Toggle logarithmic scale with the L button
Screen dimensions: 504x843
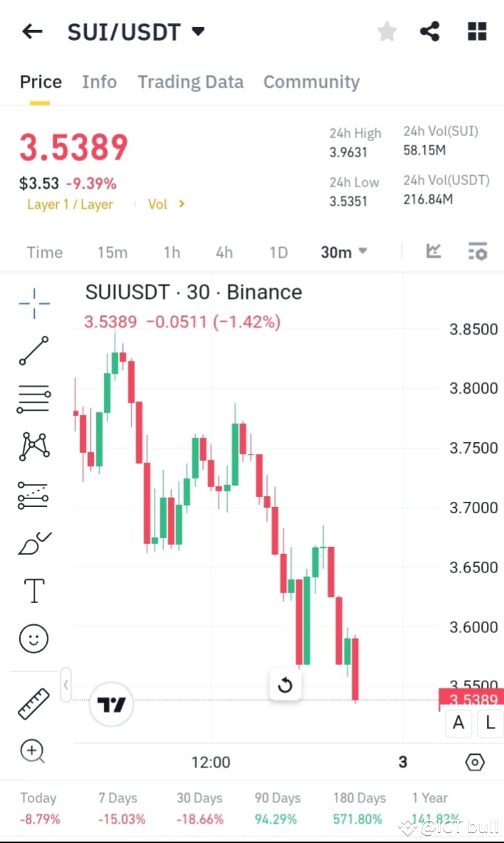pos(490,723)
